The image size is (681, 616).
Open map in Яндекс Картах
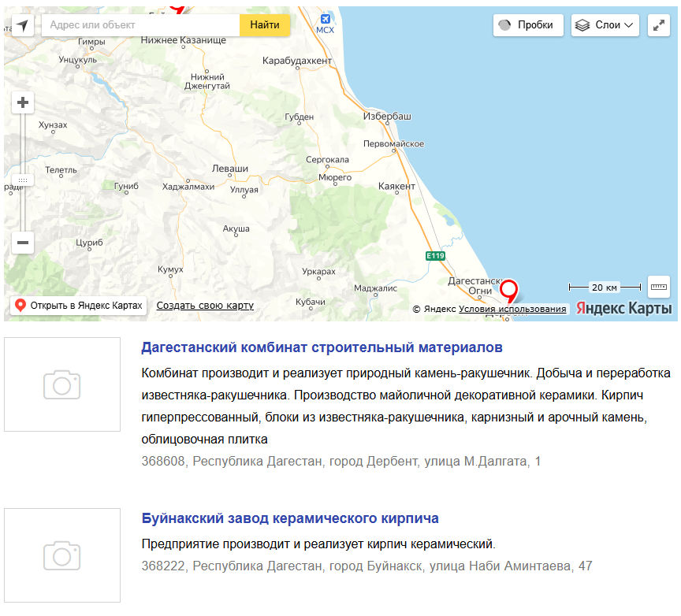[x=79, y=306]
